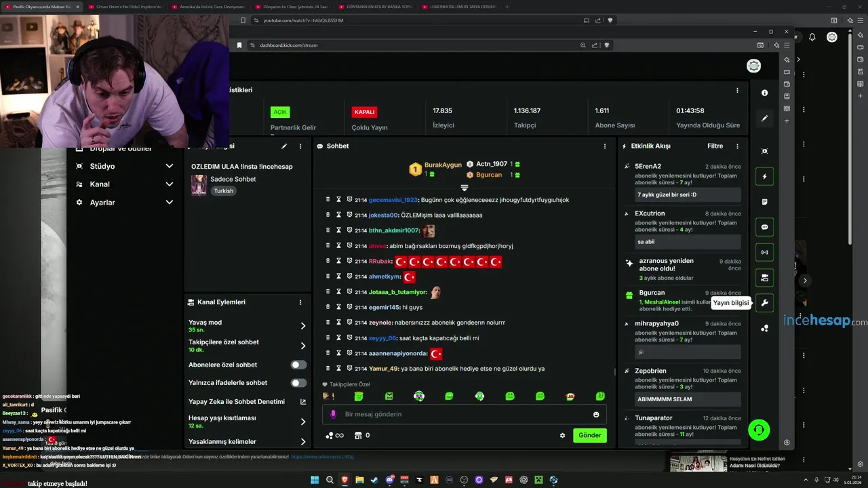The width and height of the screenshot is (868, 488).
Task: Open statistics panel three-dot menu
Action: [x=737, y=90]
